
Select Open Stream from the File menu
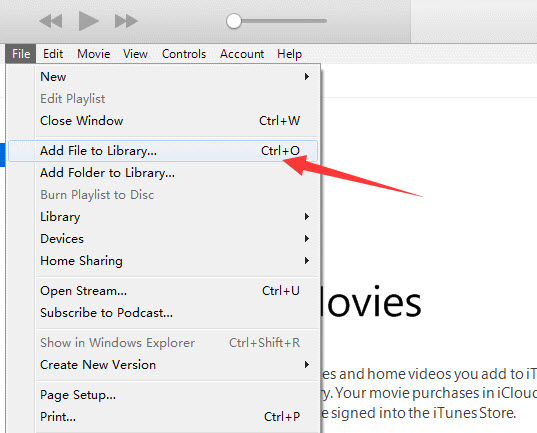pos(163,291)
